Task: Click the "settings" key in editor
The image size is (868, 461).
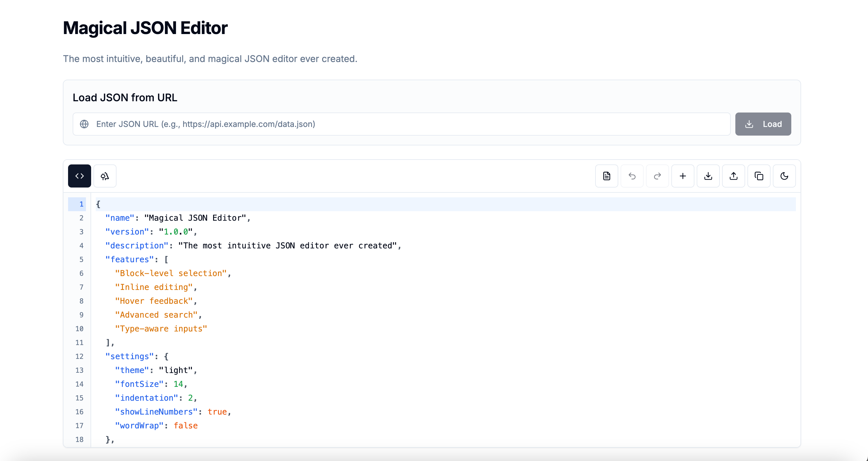Action: pos(129,356)
